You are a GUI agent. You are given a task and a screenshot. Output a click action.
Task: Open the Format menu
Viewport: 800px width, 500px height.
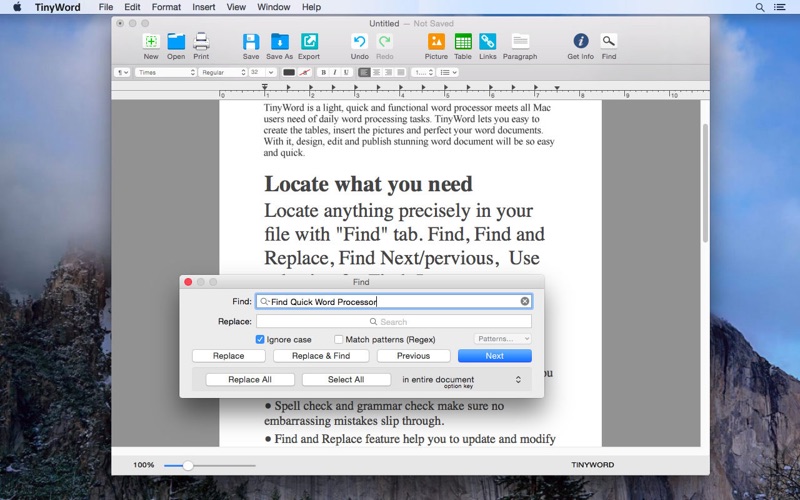point(166,7)
